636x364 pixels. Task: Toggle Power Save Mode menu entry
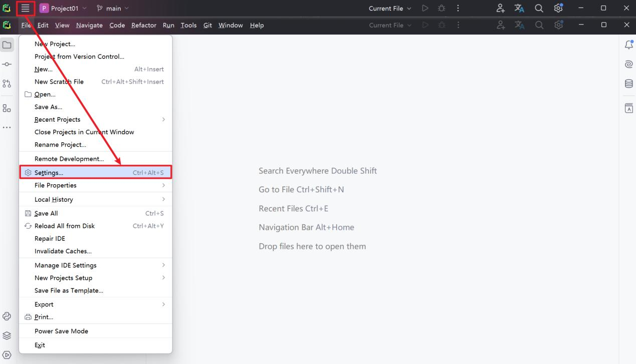(x=95, y=331)
